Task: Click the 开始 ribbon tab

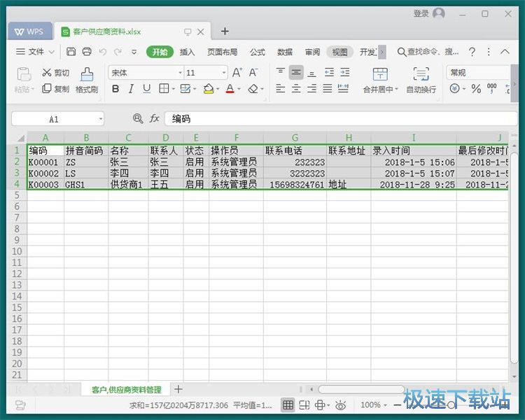Action: pyautogui.click(x=160, y=52)
